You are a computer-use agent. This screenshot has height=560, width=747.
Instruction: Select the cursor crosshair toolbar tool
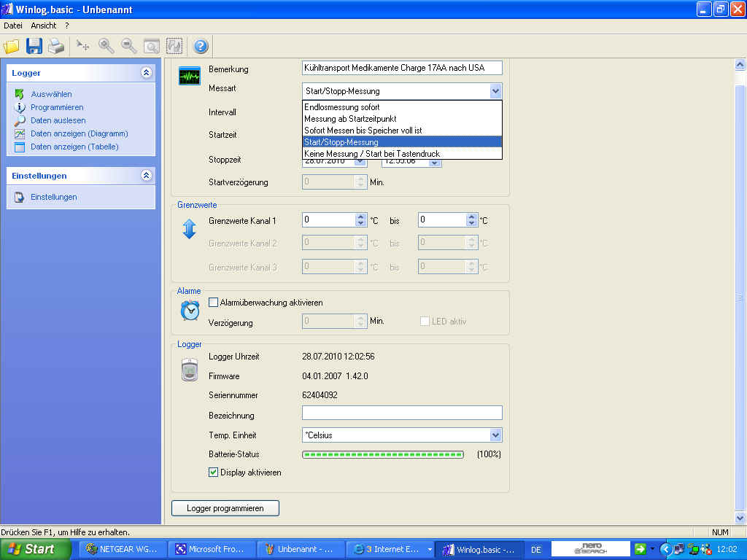tap(83, 46)
